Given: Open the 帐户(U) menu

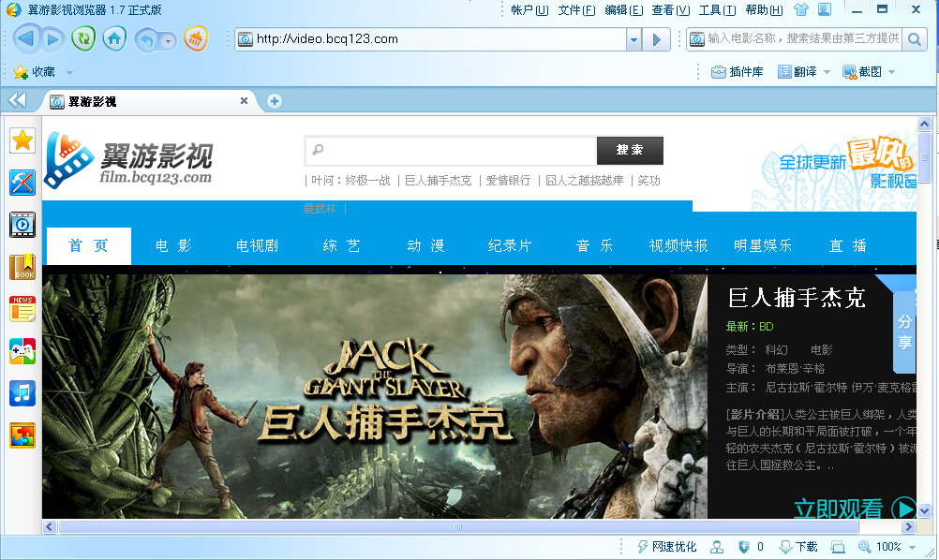Looking at the screenshot, I should [x=529, y=9].
